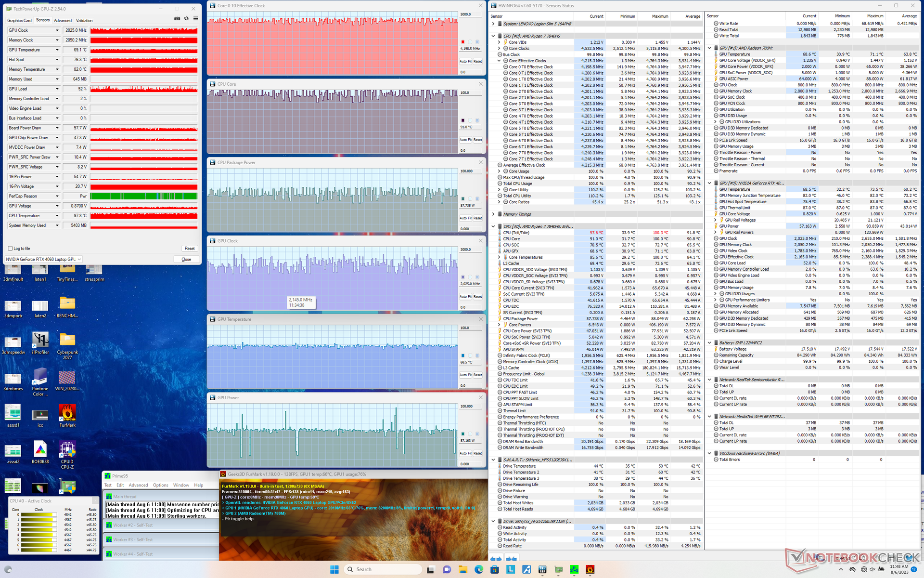This screenshot has width=924, height=578.
Task: Collapse the CPU AMD Ryzen 7 7840HS tree
Action: 493,36
